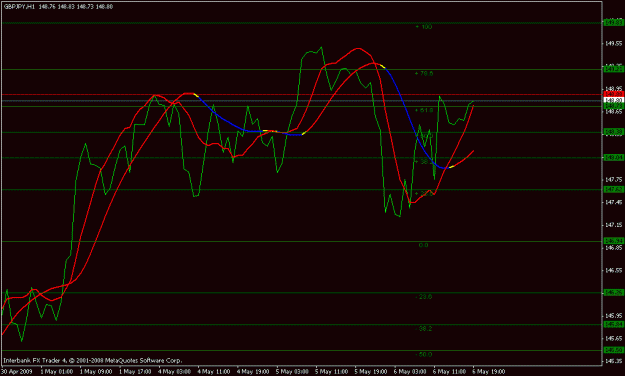Screen dimensions: 625x376
Task: Click the 6 May 11:00 time label
Action: [x=449, y=372]
